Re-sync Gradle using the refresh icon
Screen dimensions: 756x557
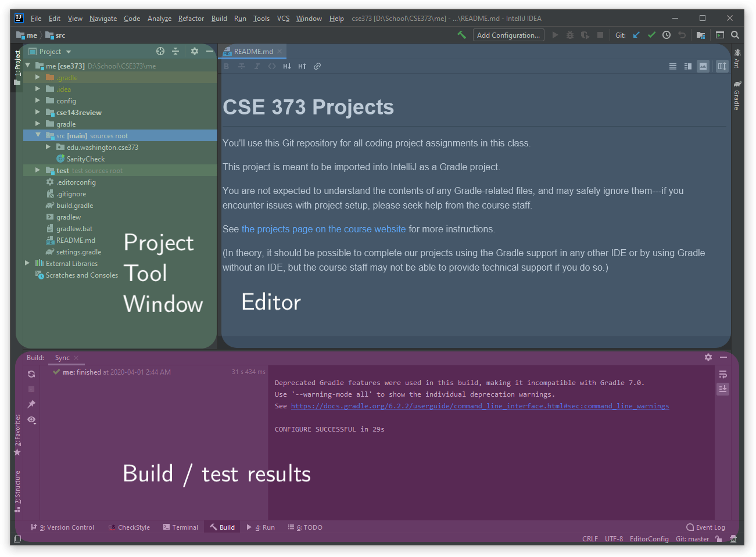coord(31,374)
